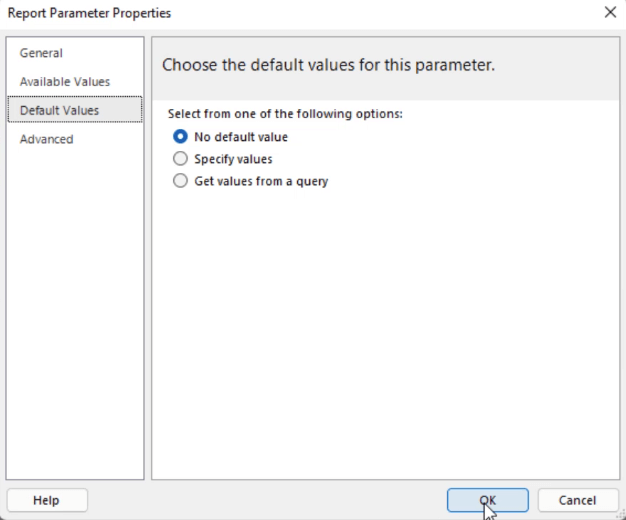This screenshot has height=520, width=626.
Task: Cancel the parameter changes
Action: tap(577, 500)
